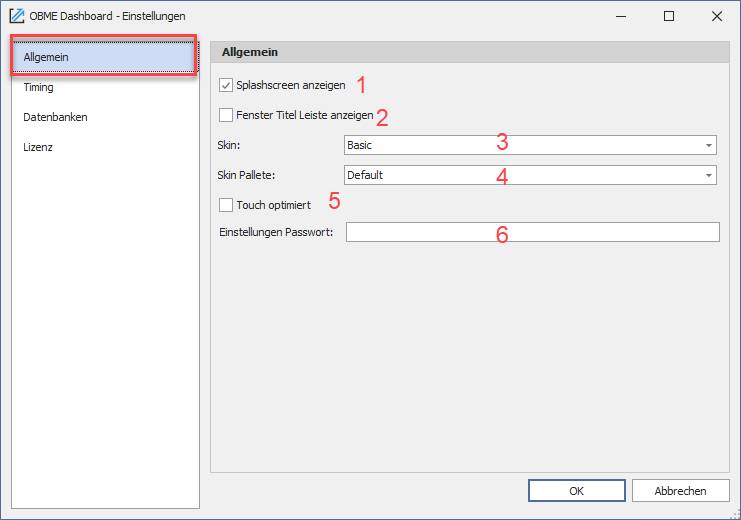Enable Fenster Titel Leiste anzeigen checkbox

[226, 115]
